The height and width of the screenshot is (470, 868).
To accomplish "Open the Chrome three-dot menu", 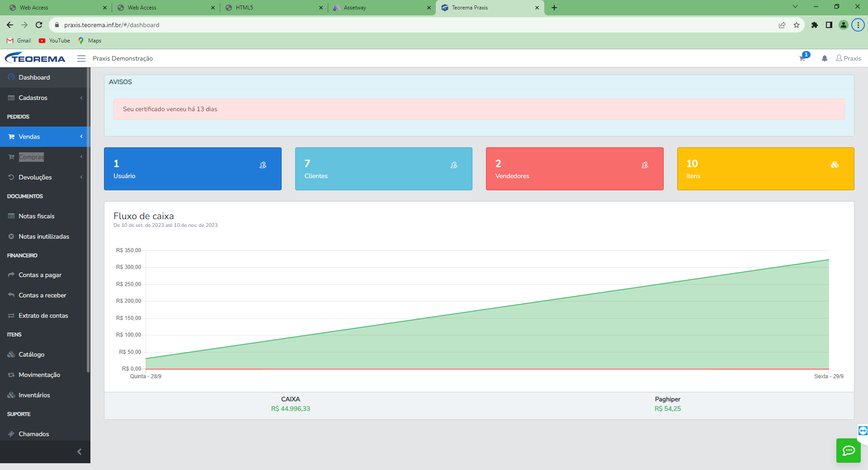I will 858,25.
